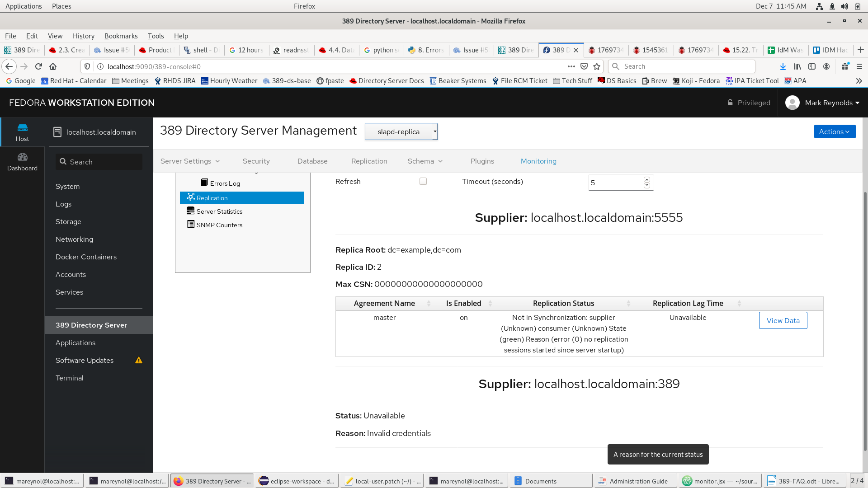Open the Services page in sidebar

click(x=69, y=292)
